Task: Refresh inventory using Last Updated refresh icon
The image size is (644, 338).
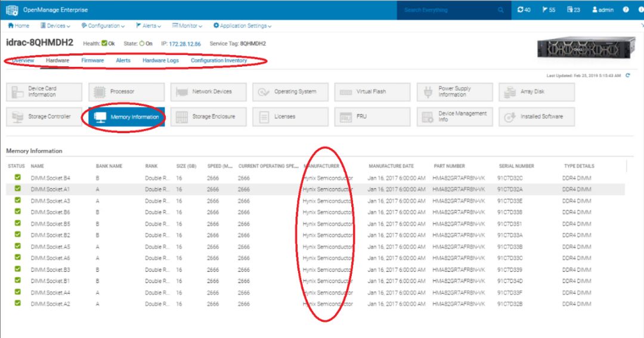Action: tap(627, 75)
